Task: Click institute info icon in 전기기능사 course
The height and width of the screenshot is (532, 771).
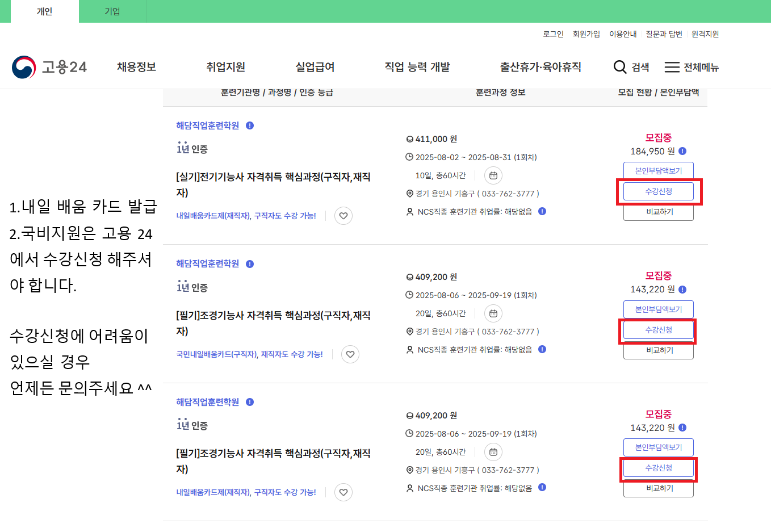Action: [250, 125]
